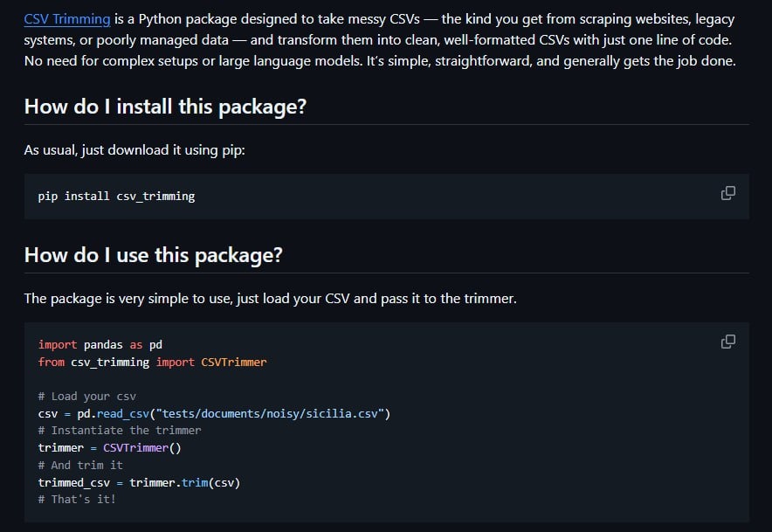Click the "As usual, just download it using pip:" sentence
The image size is (772, 532).
[x=134, y=150]
